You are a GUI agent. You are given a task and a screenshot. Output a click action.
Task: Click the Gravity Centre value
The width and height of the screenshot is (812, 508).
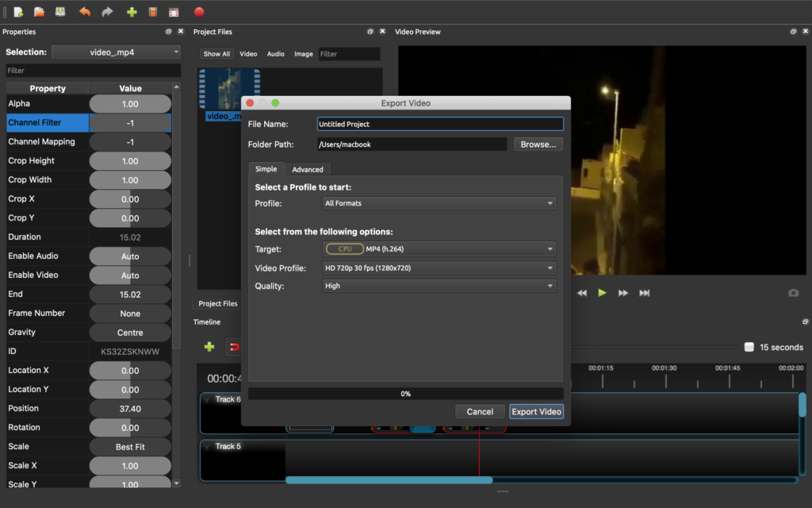pyautogui.click(x=130, y=333)
